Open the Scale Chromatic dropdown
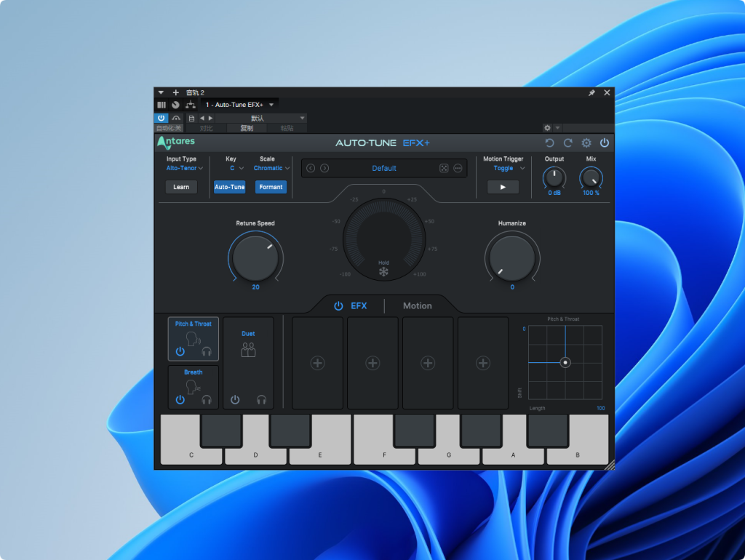The height and width of the screenshot is (560, 745). coord(271,168)
